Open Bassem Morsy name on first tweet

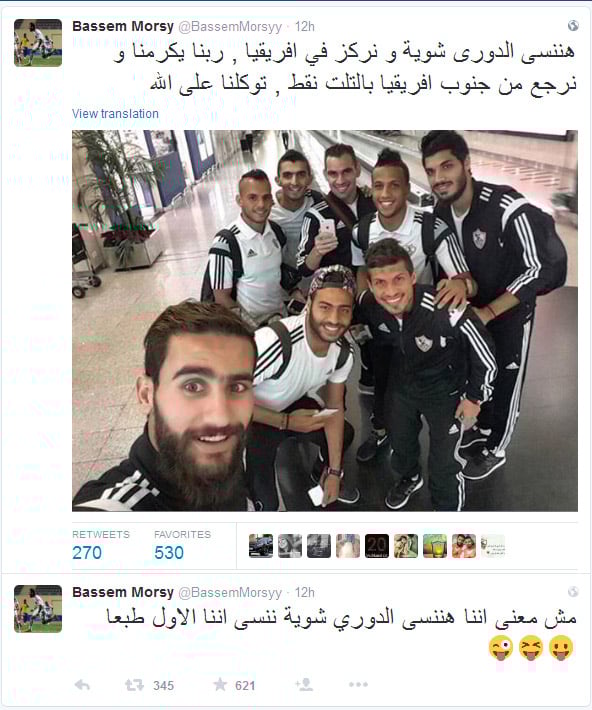(x=123, y=26)
